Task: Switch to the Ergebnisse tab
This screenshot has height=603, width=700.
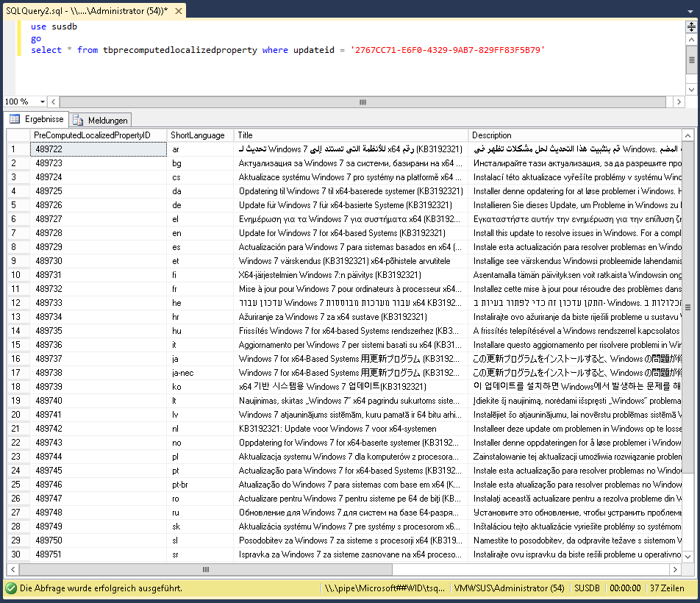Action: point(37,119)
